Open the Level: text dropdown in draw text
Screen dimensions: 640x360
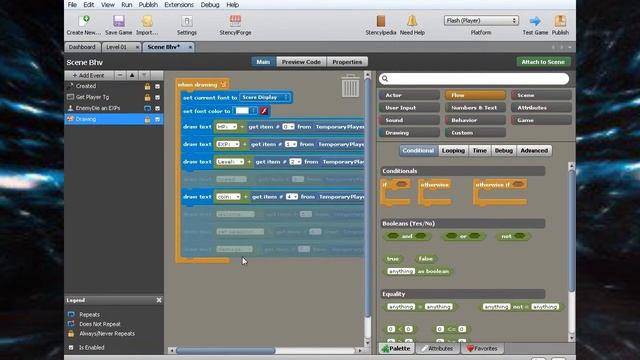(x=230, y=162)
